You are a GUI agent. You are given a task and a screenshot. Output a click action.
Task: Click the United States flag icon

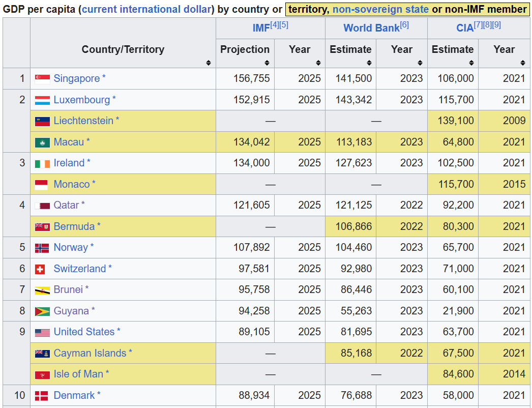[42, 332]
